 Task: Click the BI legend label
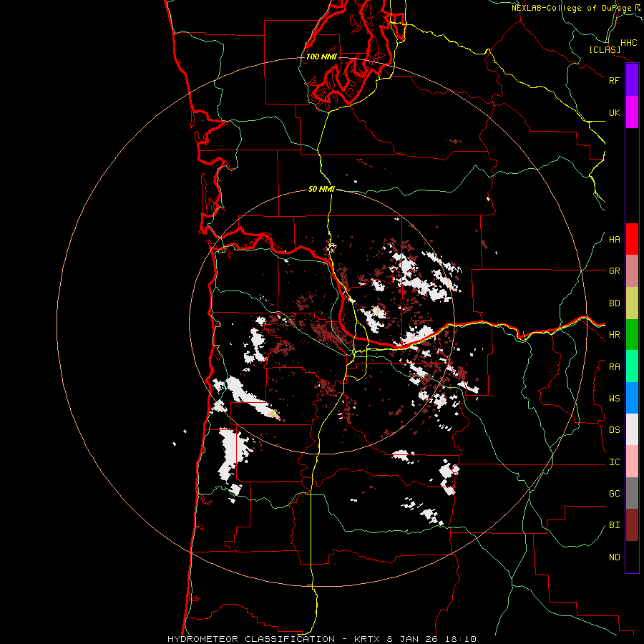614,525
